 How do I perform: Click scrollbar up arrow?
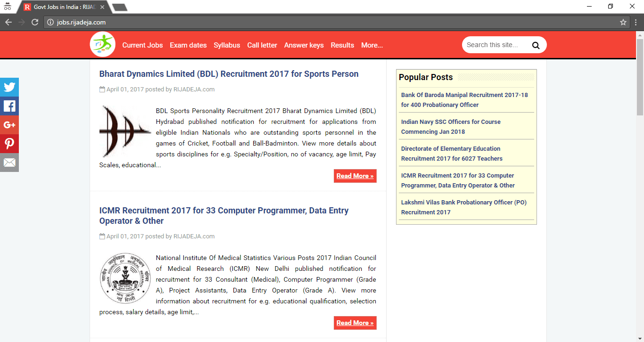(640, 35)
